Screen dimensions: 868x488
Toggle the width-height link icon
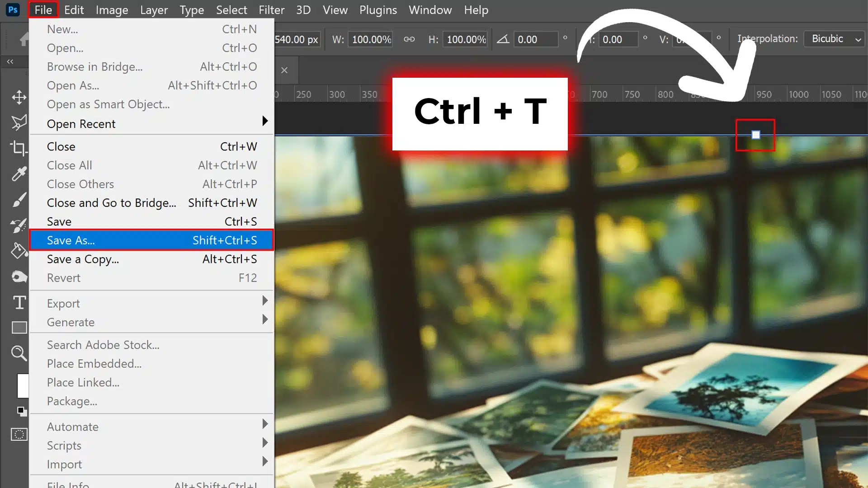coord(409,39)
